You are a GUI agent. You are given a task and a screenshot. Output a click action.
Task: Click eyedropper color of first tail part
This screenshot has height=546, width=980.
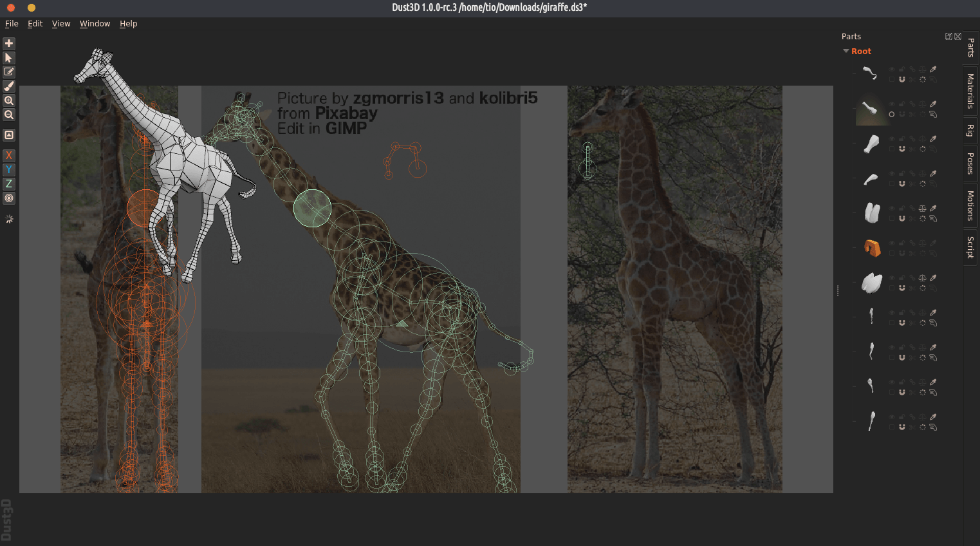pos(933,70)
